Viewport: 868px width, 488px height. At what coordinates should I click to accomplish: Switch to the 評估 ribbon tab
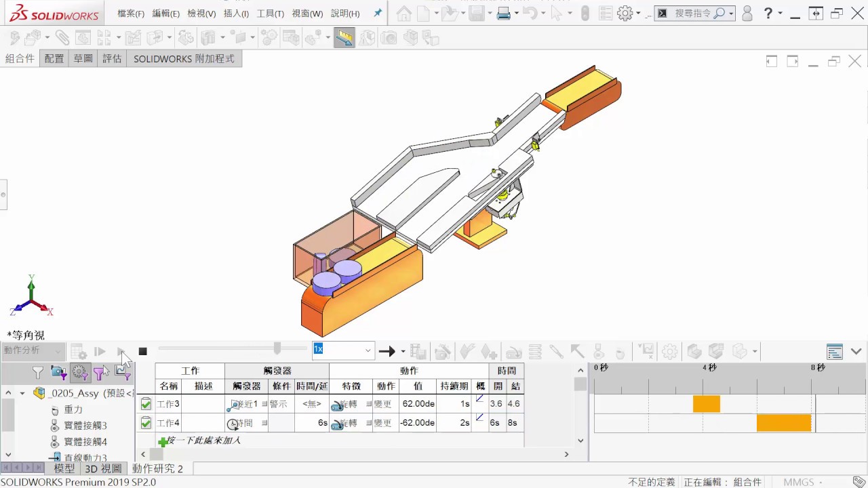112,59
